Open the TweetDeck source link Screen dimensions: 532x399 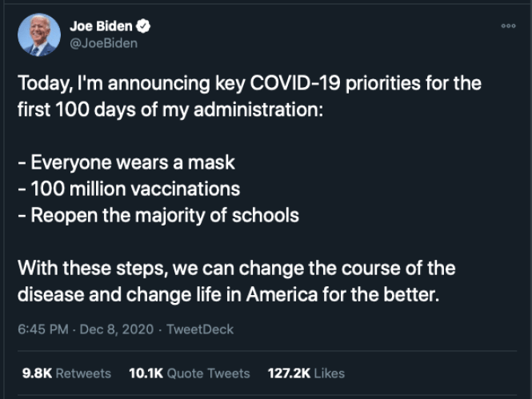tap(200, 329)
